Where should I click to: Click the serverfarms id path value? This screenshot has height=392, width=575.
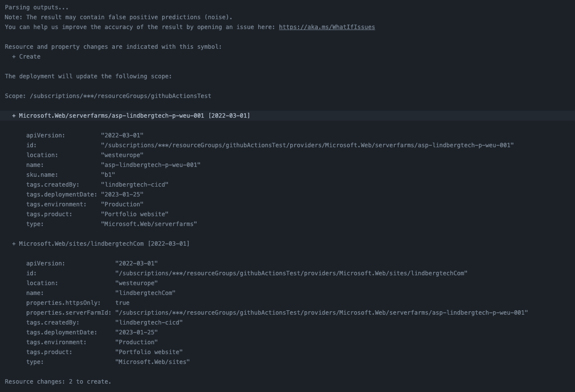pyautogui.click(x=307, y=145)
